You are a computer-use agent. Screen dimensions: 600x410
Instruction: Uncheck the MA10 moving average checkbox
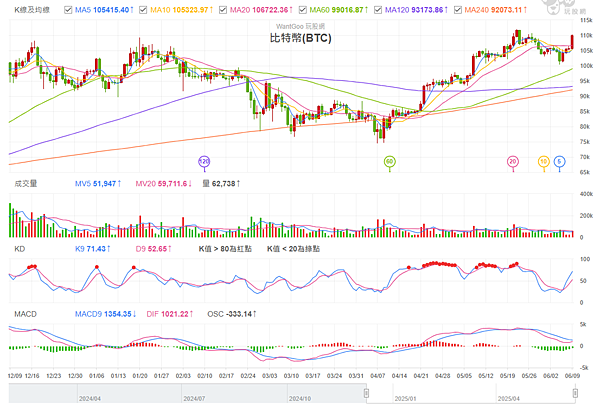(x=143, y=10)
